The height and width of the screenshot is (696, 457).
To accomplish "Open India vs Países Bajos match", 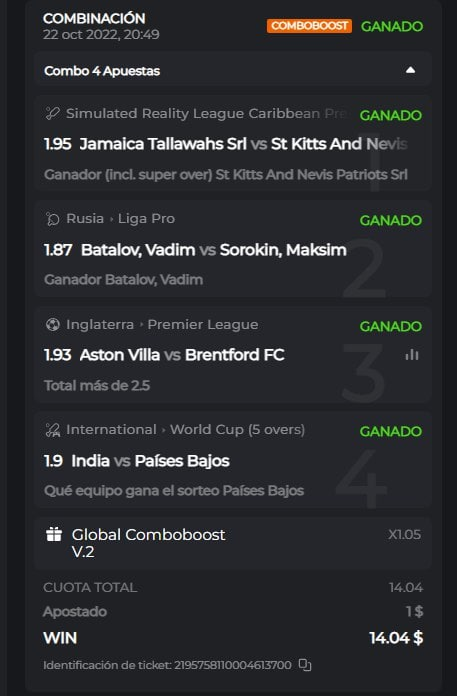I will pyautogui.click(x=150, y=461).
